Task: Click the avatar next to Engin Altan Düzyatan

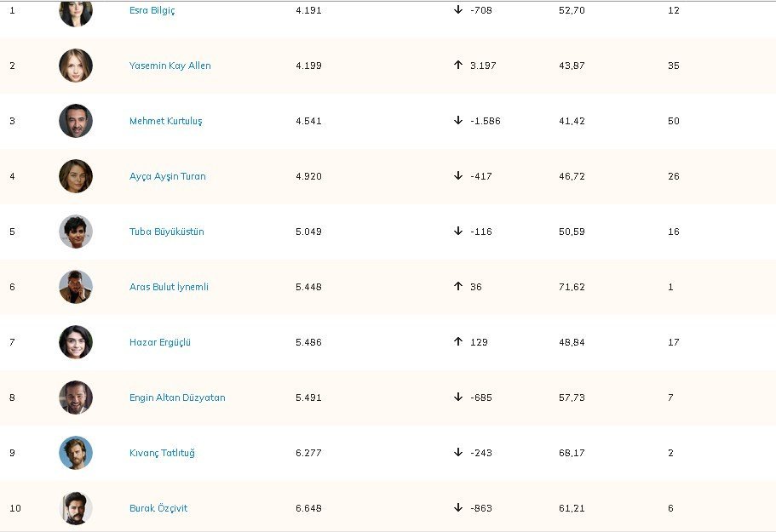Action: (76, 398)
